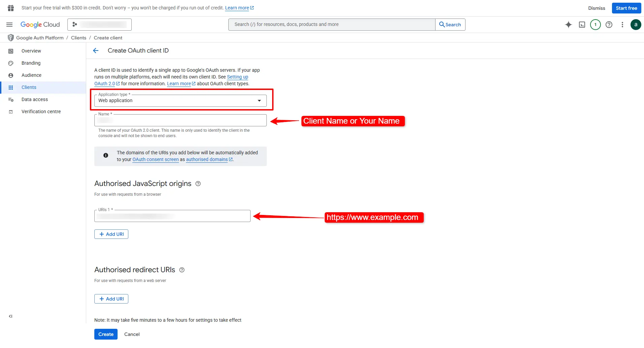
Task: Click the info icon in domains notice
Action: [x=106, y=155]
